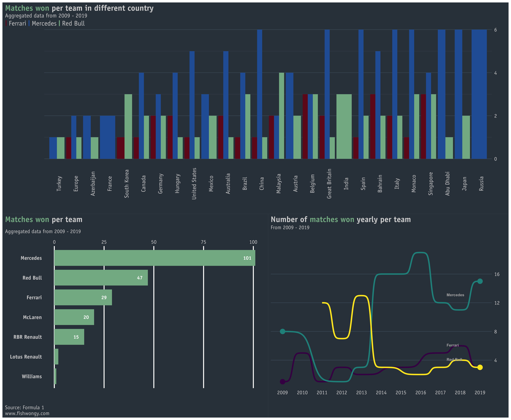
Task: Click the Monaco axis label
Action: click(414, 184)
